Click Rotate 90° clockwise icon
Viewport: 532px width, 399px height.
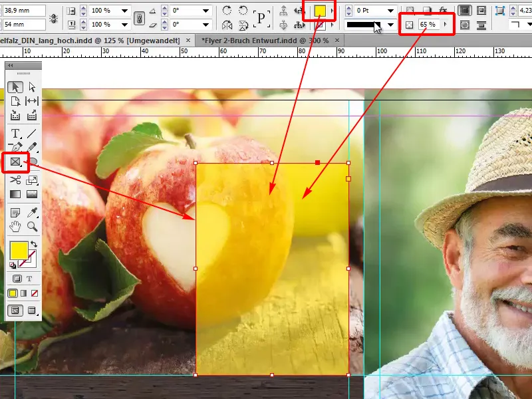[227, 11]
